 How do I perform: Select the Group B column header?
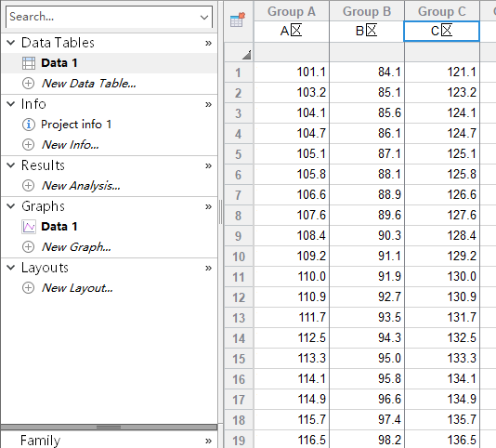[367, 11]
